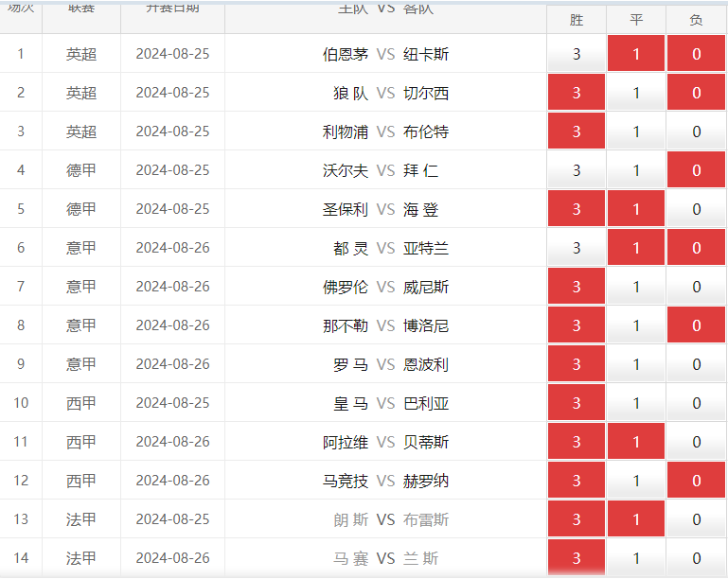The height and width of the screenshot is (579, 728).
Task: Toggle win (3) for 佛罗伦 VS 威尼斯
Action: tap(577, 287)
